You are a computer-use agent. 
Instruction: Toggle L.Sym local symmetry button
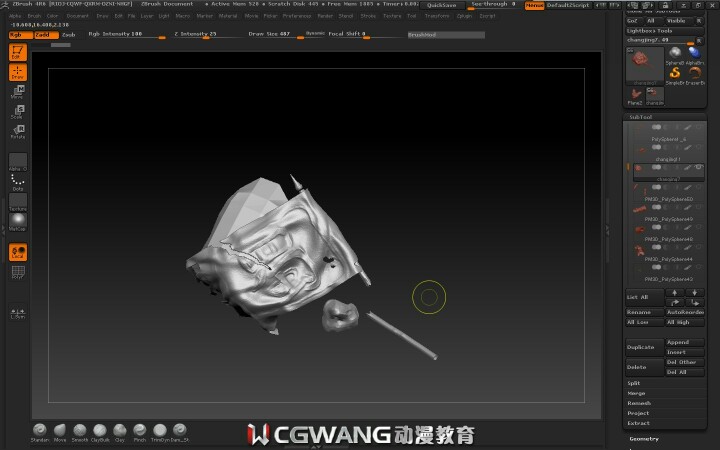coord(18,313)
